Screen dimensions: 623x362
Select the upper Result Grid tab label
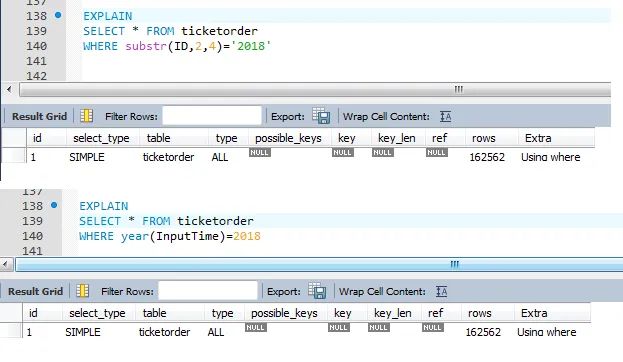39,116
